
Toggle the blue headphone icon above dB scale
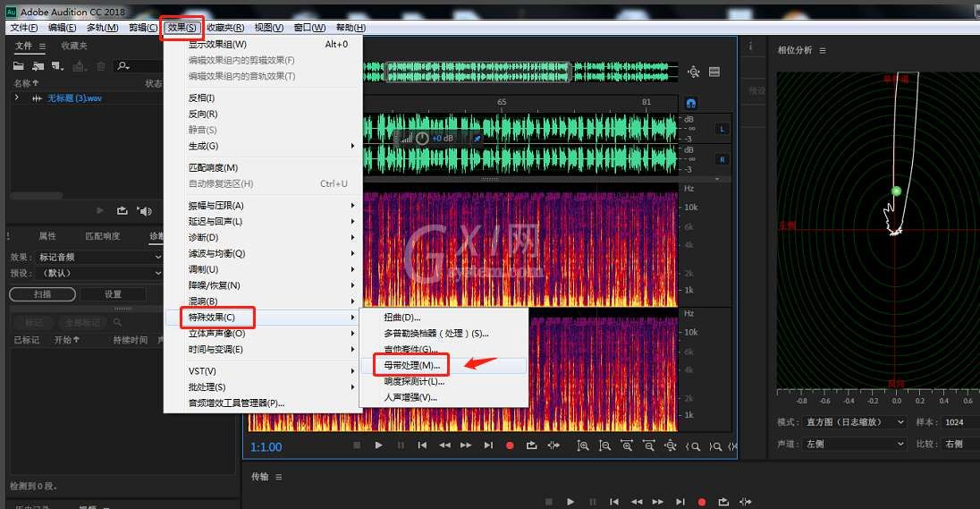(x=690, y=103)
